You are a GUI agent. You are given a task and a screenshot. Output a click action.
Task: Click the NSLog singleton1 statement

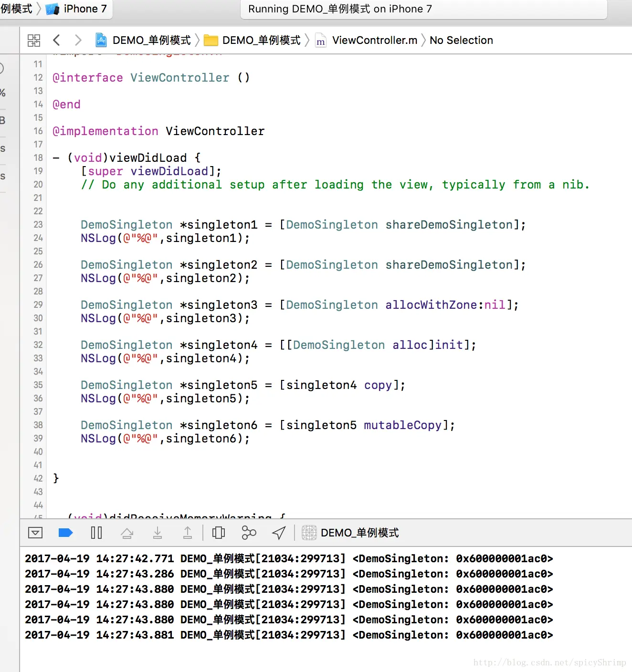click(165, 238)
